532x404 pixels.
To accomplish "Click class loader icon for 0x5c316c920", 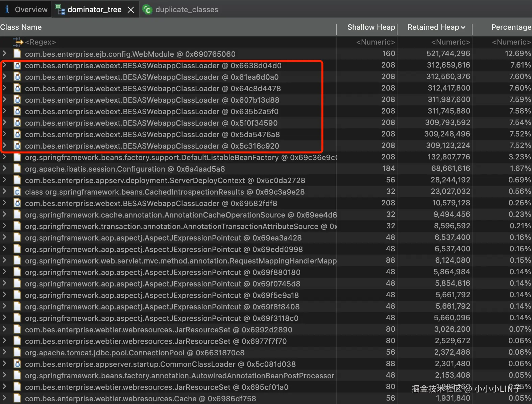I will (x=17, y=146).
